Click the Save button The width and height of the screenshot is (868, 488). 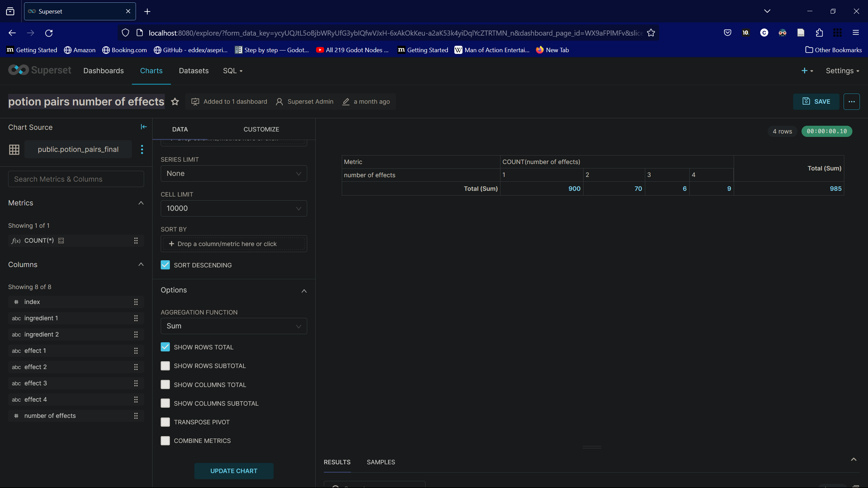tap(816, 102)
